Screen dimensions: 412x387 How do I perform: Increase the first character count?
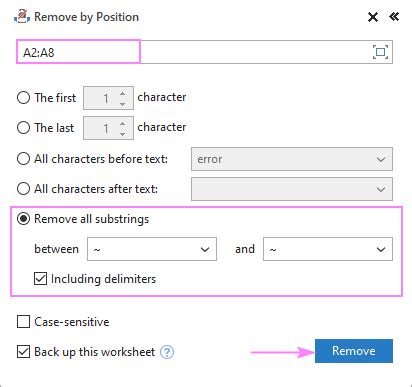(123, 94)
